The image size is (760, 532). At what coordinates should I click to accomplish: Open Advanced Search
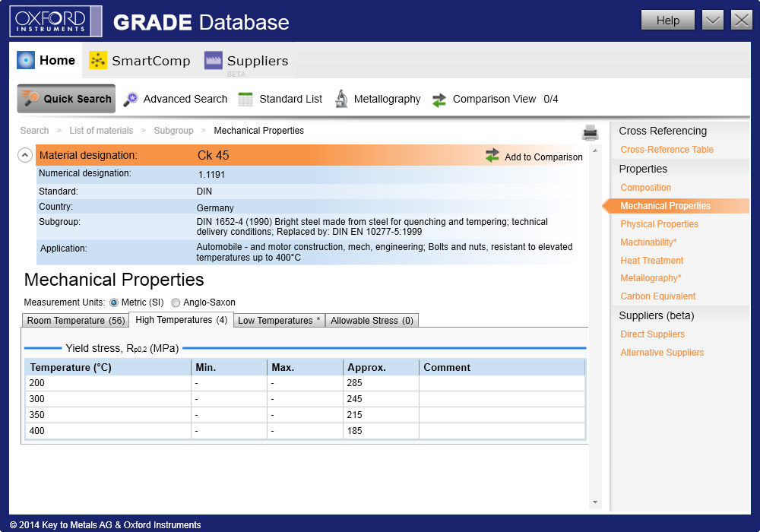pos(176,99)
